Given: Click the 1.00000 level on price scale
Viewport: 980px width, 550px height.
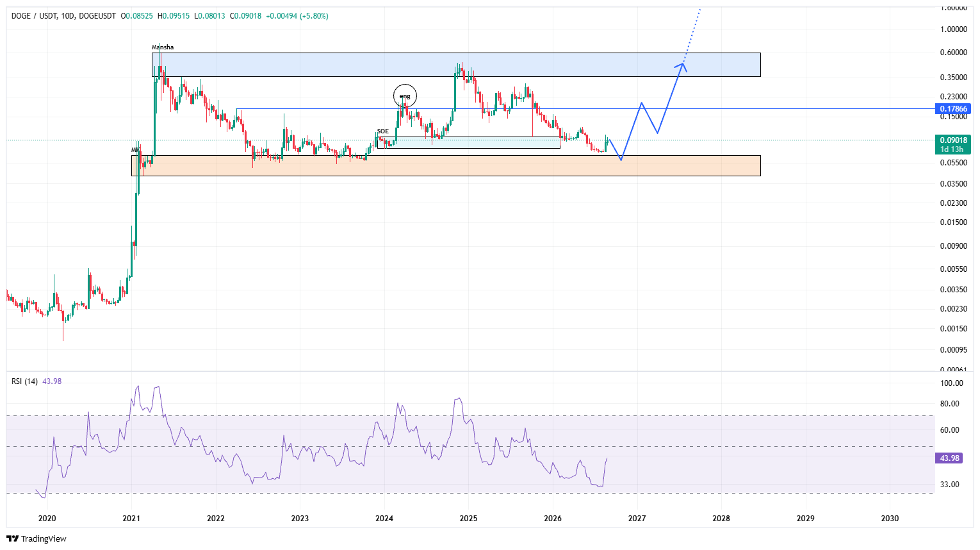Looking at the screenshot, I should [954, 29].
